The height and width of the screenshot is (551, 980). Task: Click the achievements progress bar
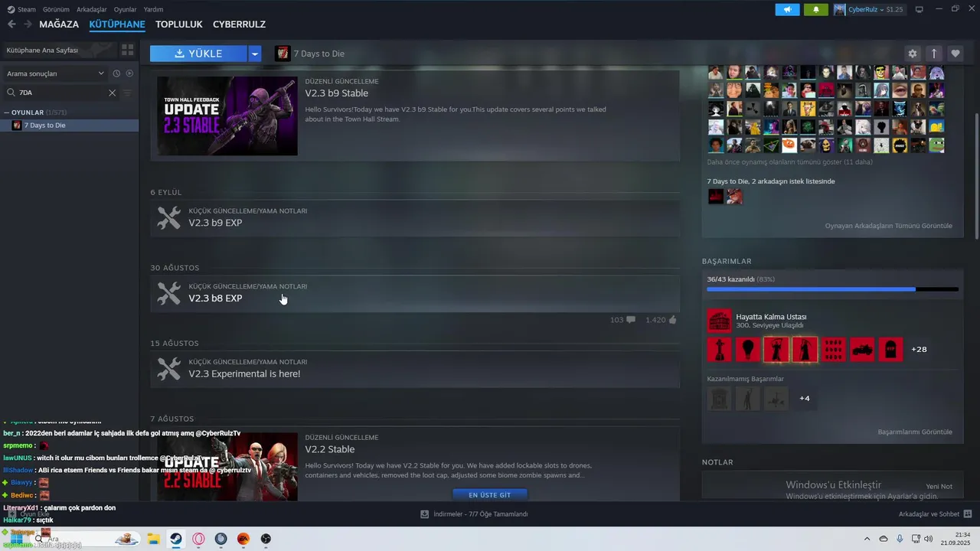[x=832, y=289]
